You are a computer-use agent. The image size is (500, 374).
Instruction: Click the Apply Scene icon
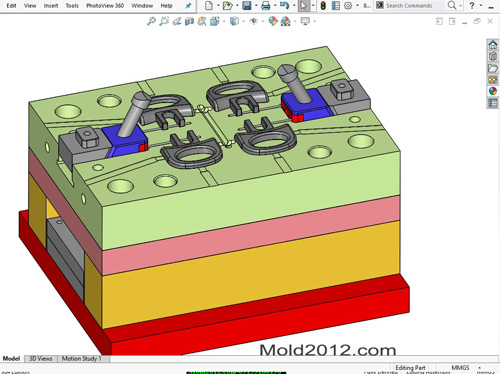pyautogui.click(x=286, y=21)
